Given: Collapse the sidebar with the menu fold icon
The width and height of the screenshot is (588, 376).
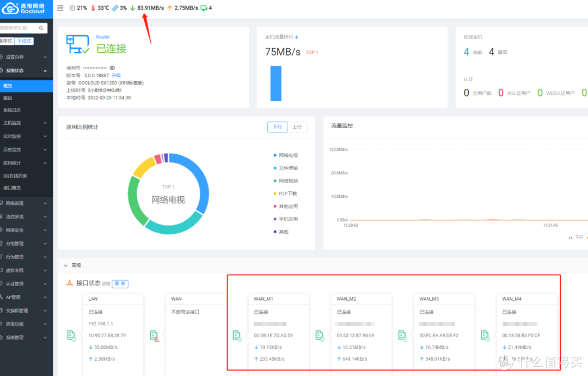Looking at the screenshot, I should (x=60, y=8).
